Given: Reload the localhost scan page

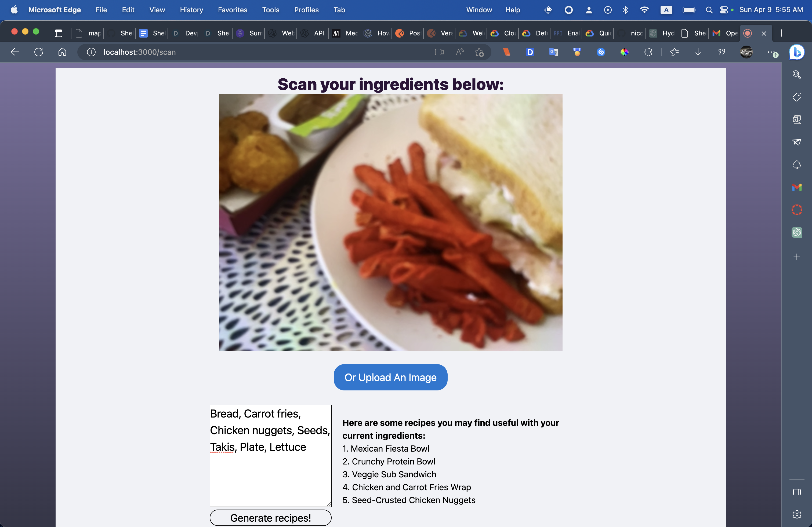Looking at the screenshot, I should [39, 52].
